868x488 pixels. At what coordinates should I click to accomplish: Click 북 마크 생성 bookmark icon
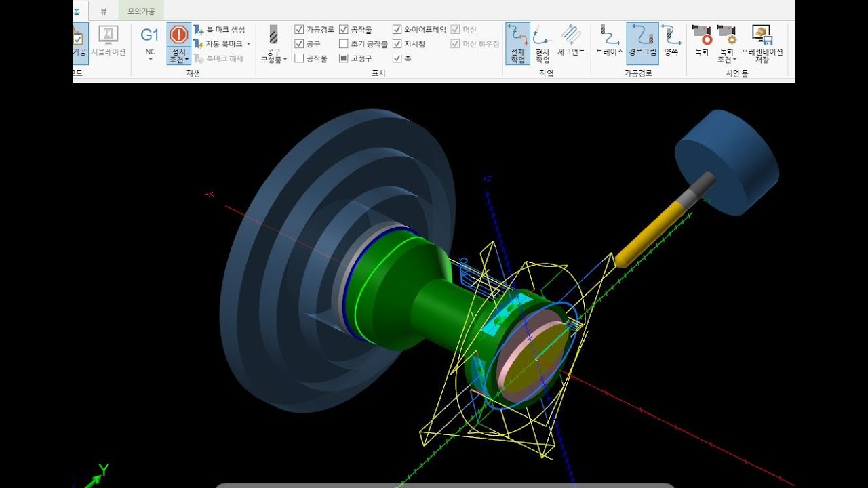[x=199, y=30]
